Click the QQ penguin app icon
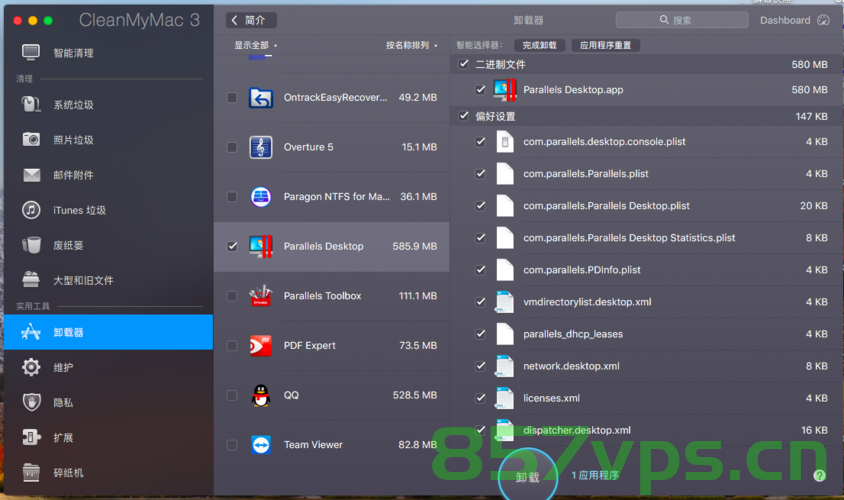The image size is (844, 500). tap(261, 395)
